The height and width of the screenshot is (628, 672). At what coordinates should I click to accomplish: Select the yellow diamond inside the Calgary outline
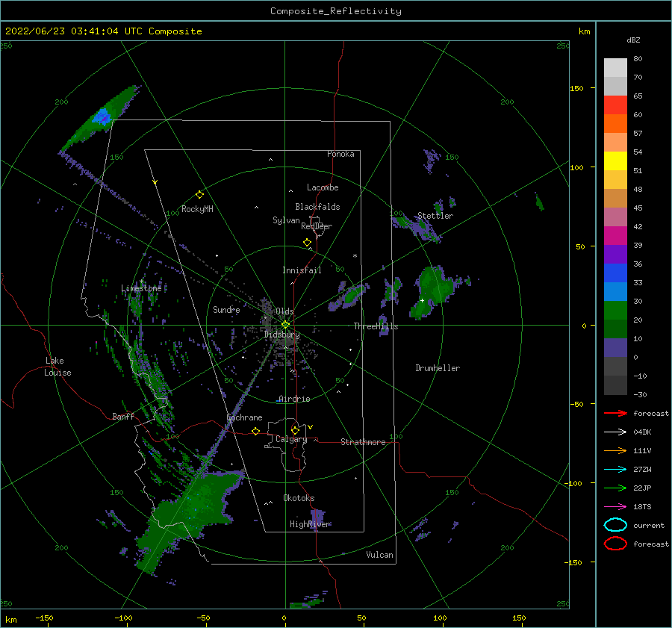[x=295, y=430]
